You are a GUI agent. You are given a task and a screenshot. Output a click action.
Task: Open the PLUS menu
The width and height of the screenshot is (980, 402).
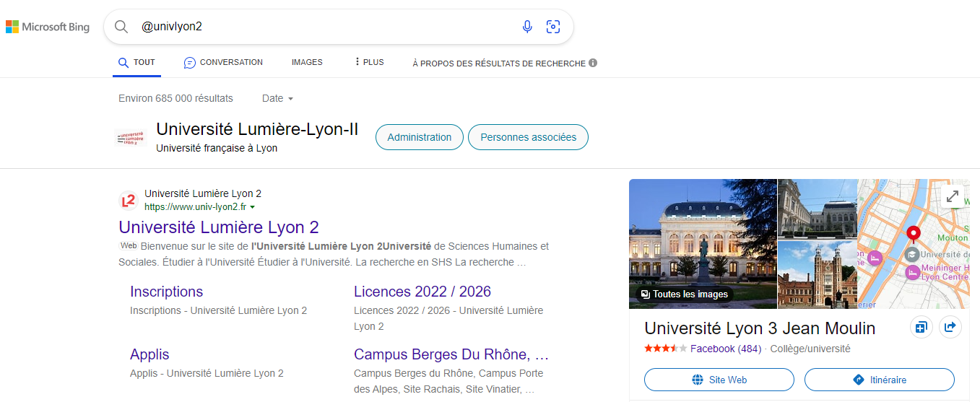click(x=369, y=63)
